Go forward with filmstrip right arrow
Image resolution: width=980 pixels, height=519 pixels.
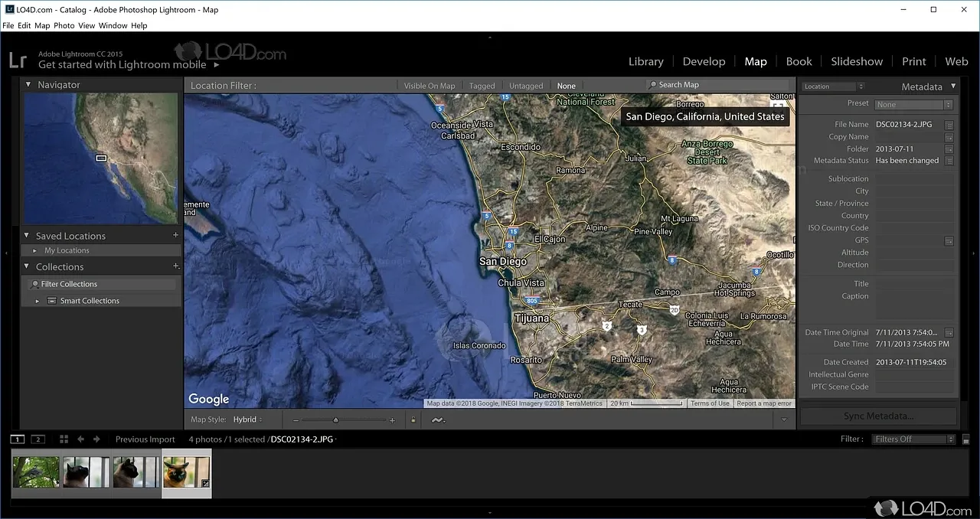pyautogui.click(x=96, y=439)
